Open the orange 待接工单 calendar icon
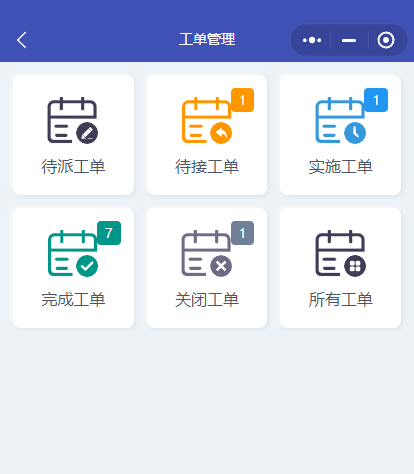The height and width of the screenshot is (474, 414). click(x=207, y=120)
